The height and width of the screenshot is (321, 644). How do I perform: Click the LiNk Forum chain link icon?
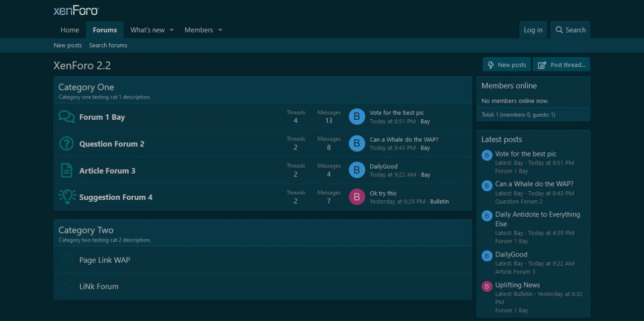tap(67, 286)
